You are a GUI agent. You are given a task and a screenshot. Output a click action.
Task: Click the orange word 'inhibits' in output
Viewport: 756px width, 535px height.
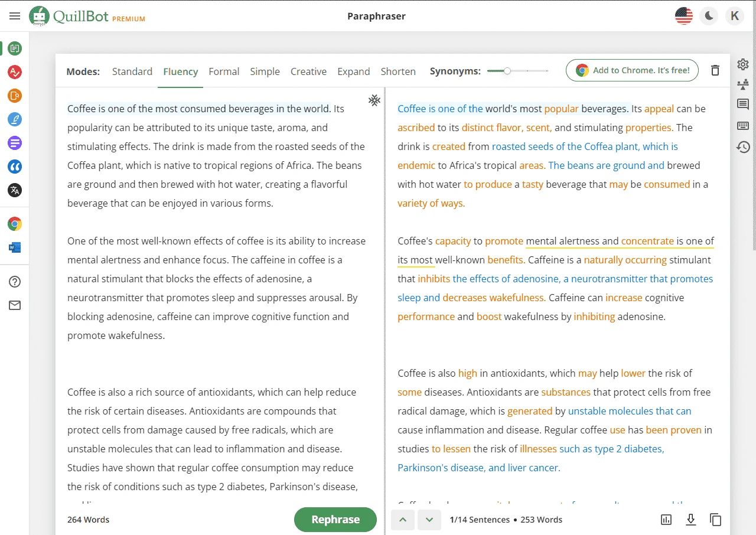click(434, 279)
